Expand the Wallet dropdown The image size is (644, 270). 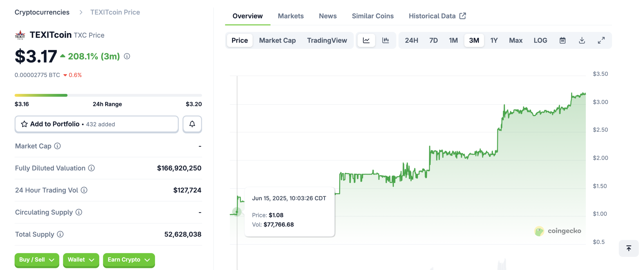tap(81, 260)
